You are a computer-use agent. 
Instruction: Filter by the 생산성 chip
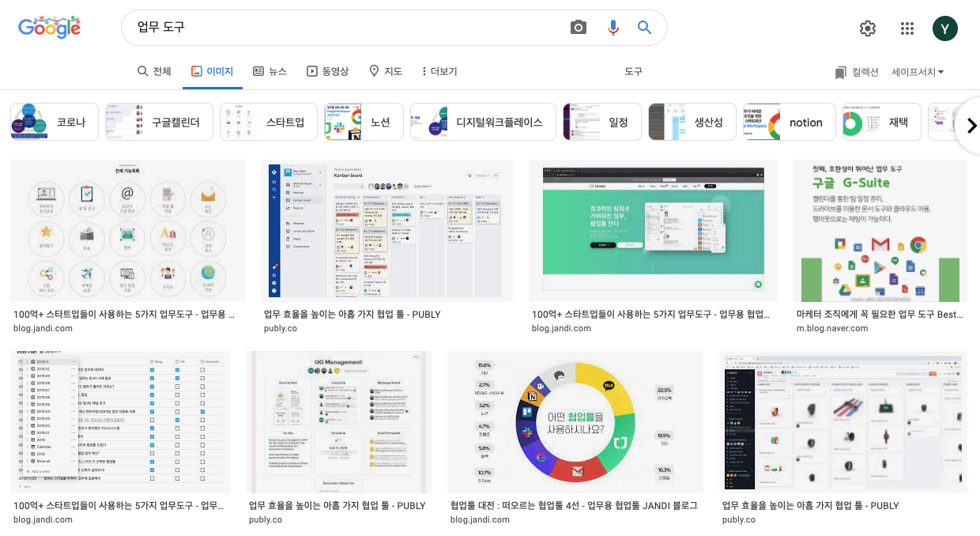pyautogui.click(x=692, y=122)
